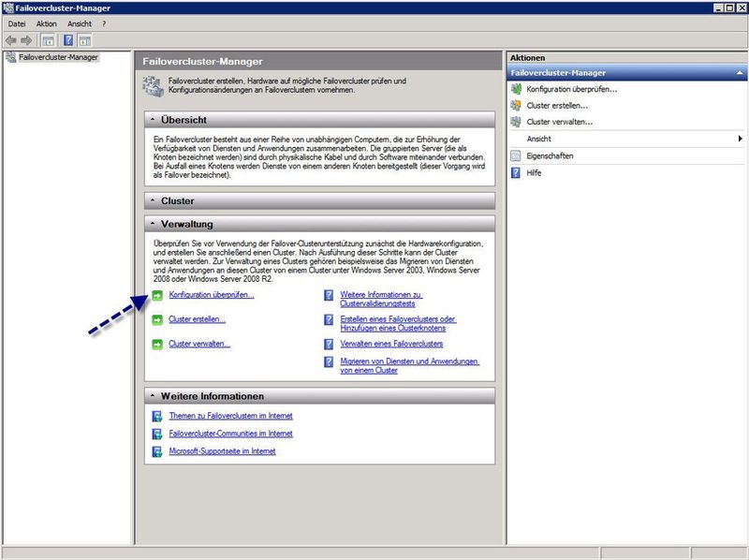Toggle the Action pane toolbar icon

[84, 40]
